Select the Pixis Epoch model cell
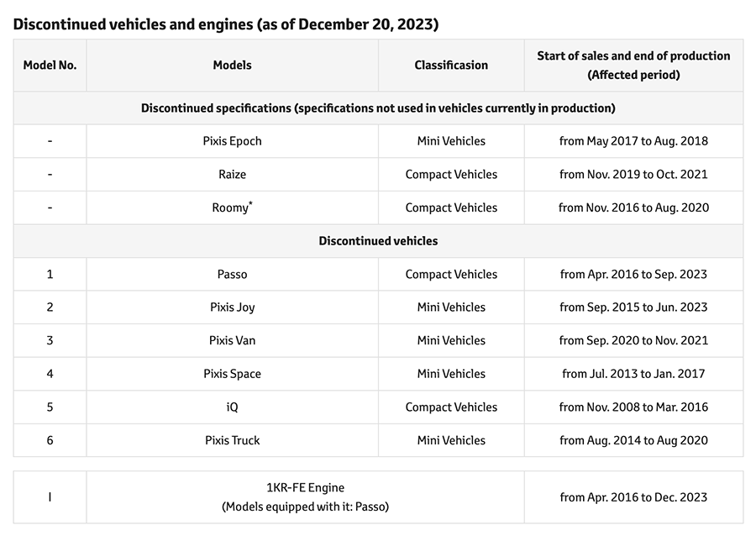Viewport: 756px width, 541px height. [x=232, y=141]
